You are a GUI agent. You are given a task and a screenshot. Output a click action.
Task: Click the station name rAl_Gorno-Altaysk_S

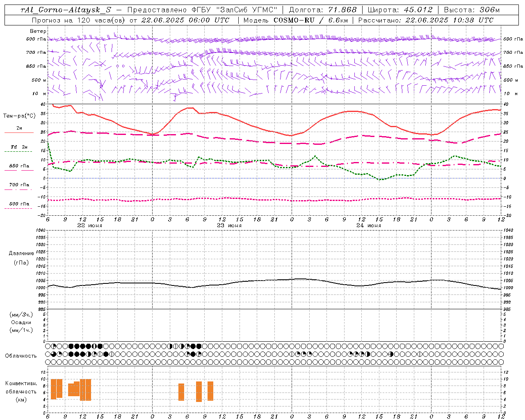pos(66,10)
